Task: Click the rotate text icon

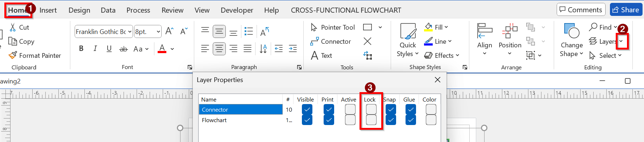Action: point(265,32)
